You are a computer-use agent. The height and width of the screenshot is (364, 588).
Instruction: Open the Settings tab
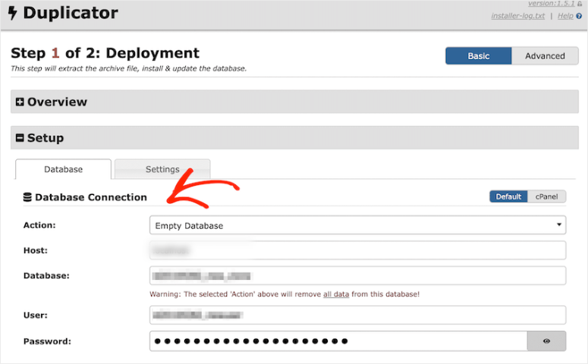[x=162, y=169]
